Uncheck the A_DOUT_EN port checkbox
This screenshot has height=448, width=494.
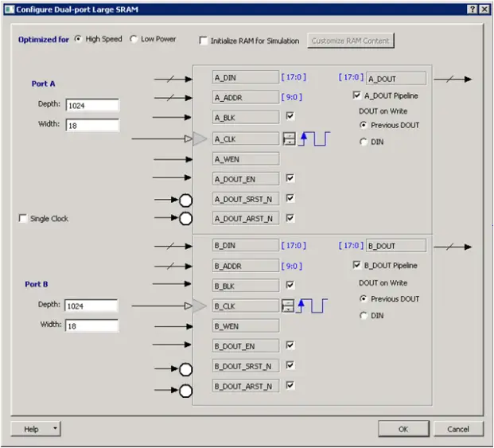coord(290,178)
